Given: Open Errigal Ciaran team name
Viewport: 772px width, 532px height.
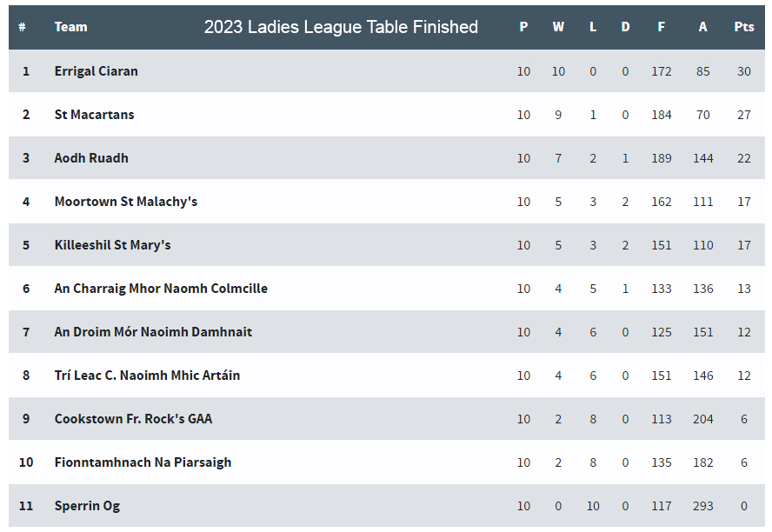Looking at the screenshot, I should click(96, 71).
